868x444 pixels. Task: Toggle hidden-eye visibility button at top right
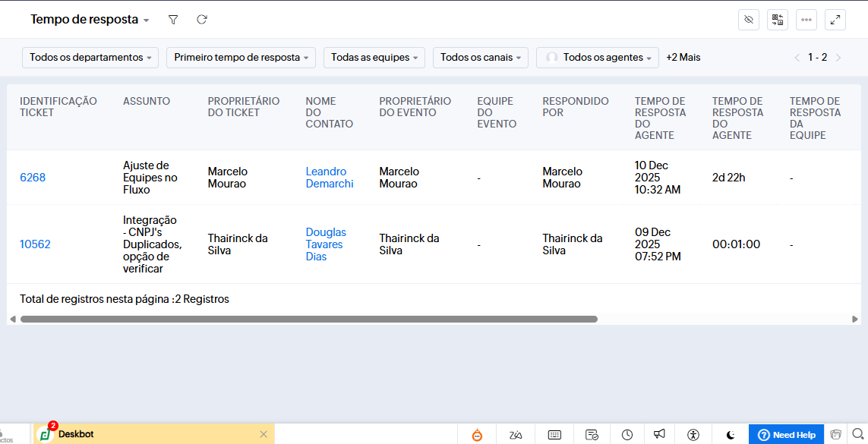pos(749,20)
